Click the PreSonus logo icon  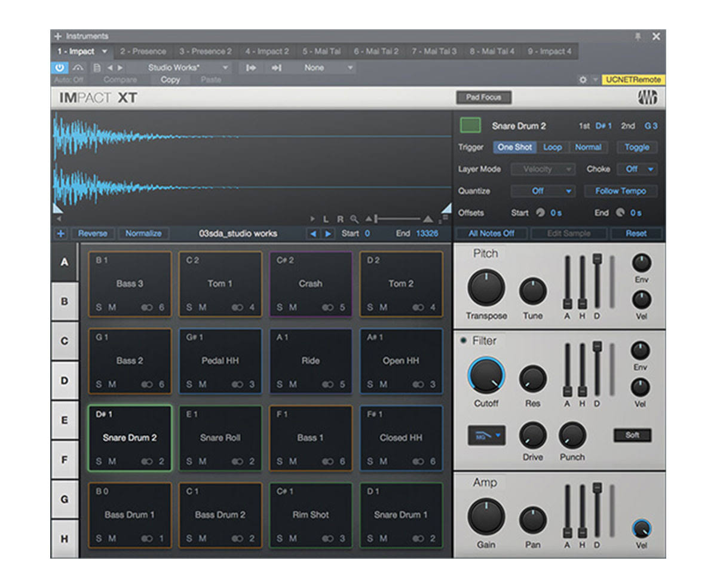pos(647,97)
